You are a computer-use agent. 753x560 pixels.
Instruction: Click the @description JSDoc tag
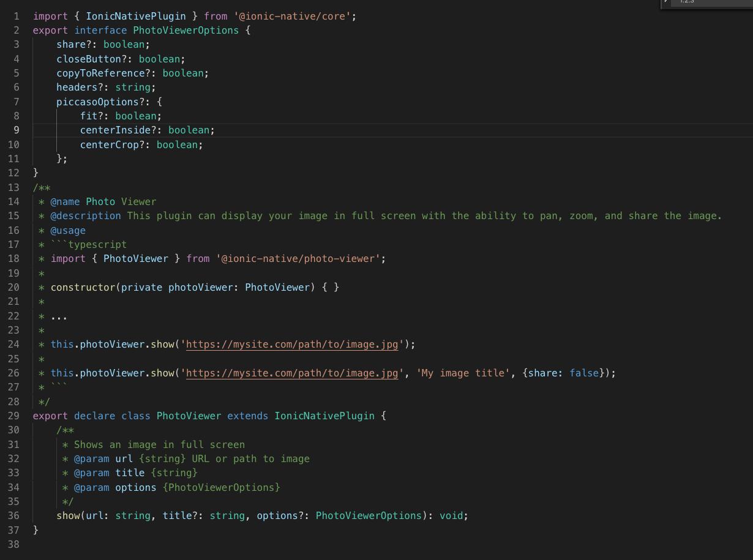[86, 215]
